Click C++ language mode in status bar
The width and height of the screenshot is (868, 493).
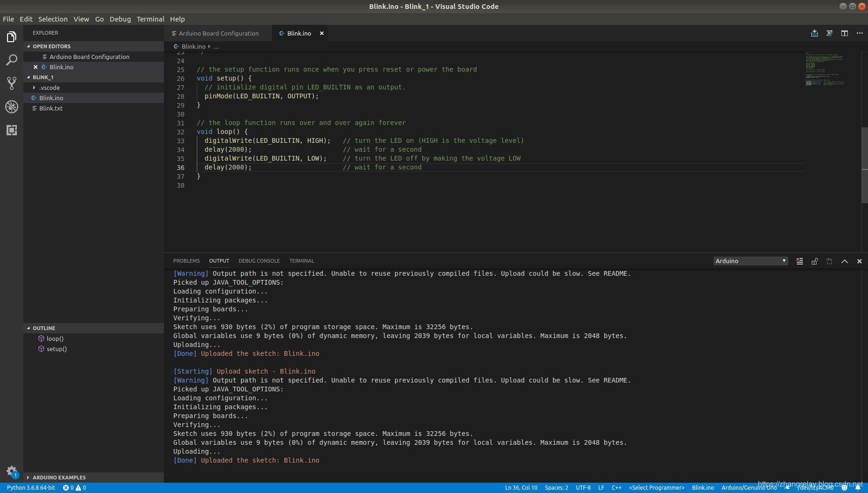616,488
